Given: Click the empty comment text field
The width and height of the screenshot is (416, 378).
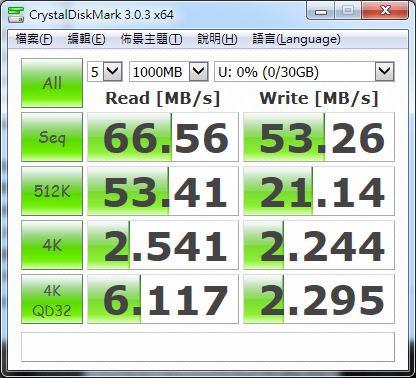Looking at the screenshot, I should point(208,347).
